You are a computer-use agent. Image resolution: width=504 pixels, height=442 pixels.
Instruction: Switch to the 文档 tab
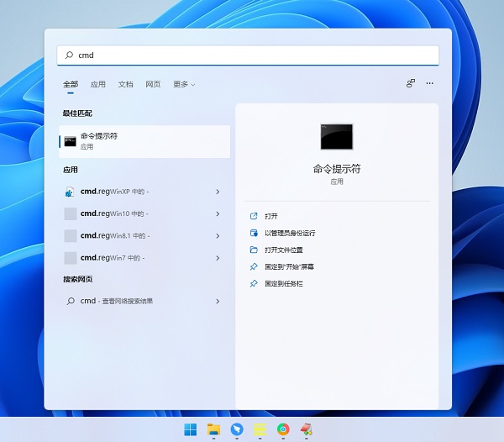[125, 84]
